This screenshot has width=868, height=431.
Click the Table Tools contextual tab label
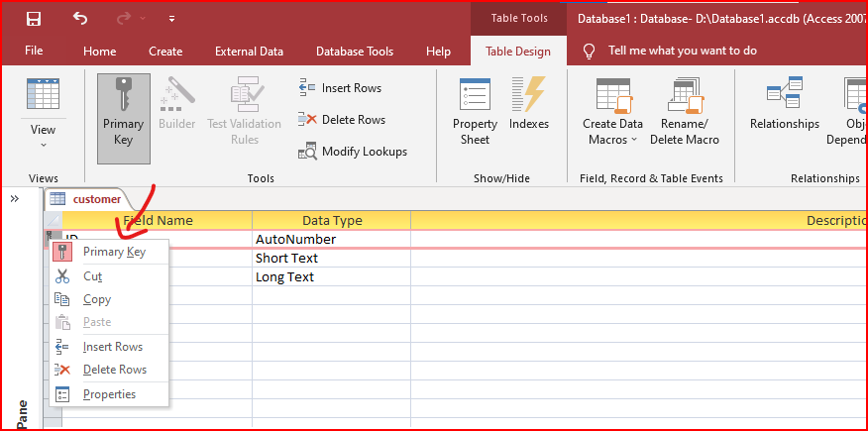(518, 18)
